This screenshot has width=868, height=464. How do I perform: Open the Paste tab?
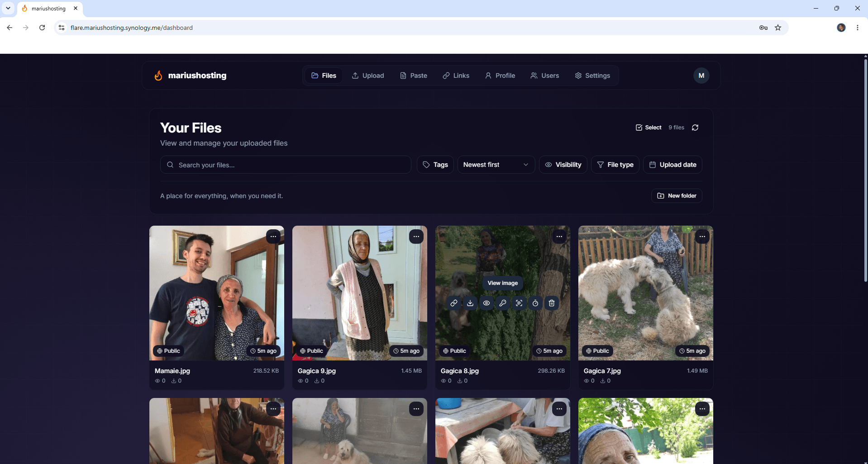414,76
